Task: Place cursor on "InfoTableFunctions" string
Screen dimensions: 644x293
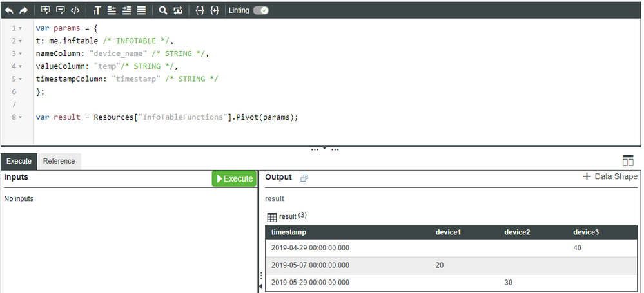Action: pos(182,117)
